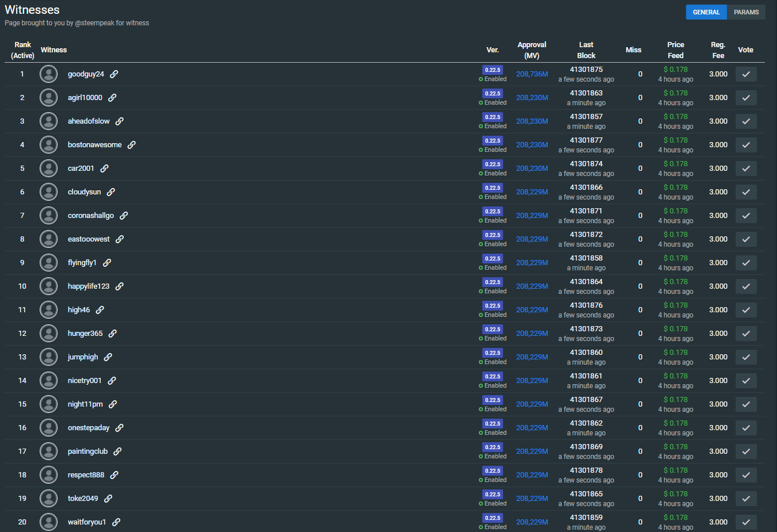Toggle the vote checkmark for bostonawesome
The width and height of the screenshot is (777, 532).
coord(746,145)
